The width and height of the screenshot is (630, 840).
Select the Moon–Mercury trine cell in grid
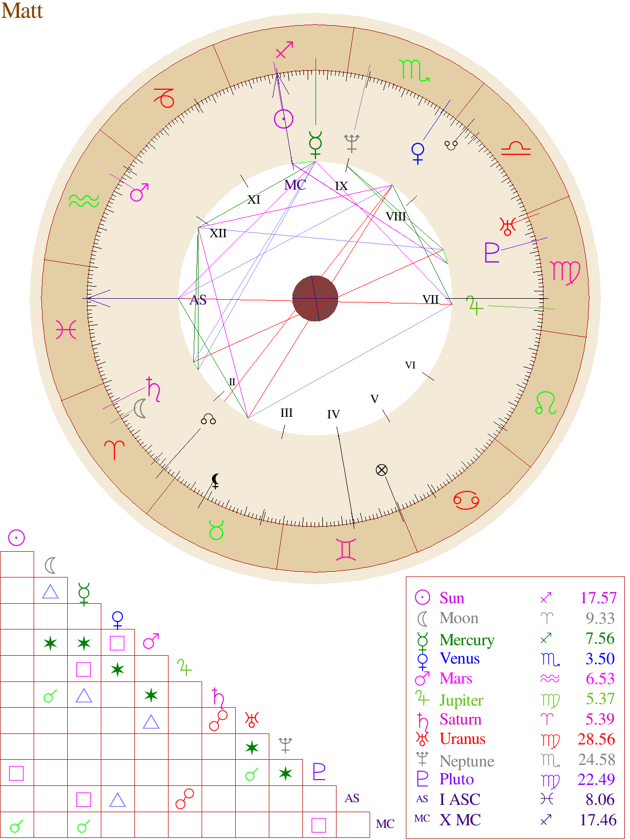[50, 591]
